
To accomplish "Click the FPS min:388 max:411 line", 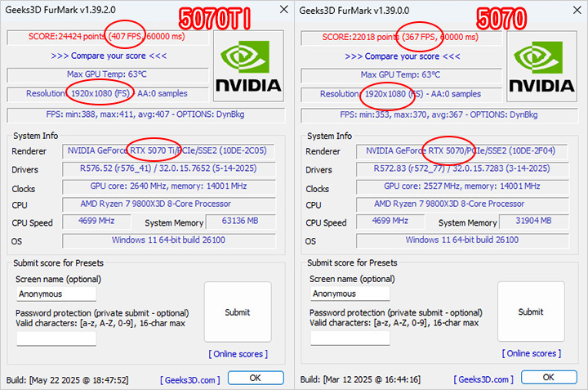I will pos(145,114).
